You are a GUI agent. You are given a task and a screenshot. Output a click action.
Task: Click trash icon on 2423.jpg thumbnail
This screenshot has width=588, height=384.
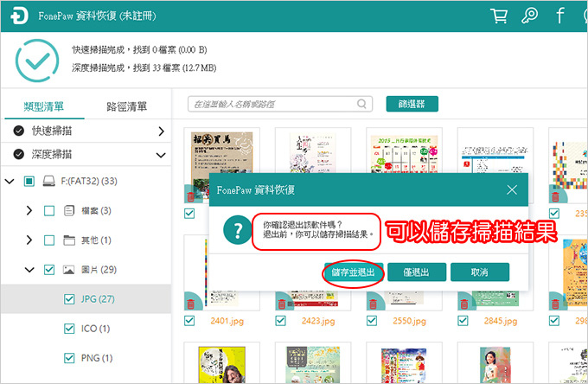click(x=282, y=304)
